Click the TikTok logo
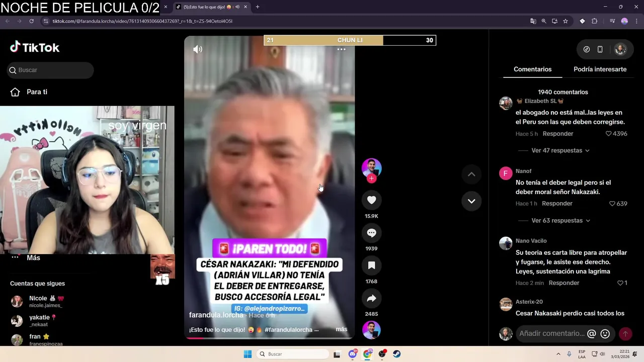Image resolution: width=644 pixels, height=362 pixels. 35,47
